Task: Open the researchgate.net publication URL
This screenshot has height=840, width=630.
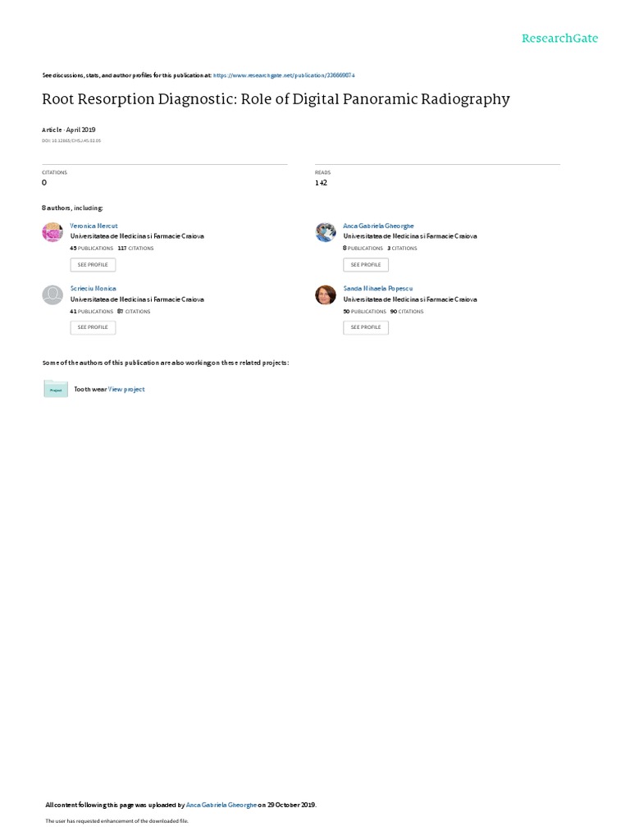Action: pyautogui.click(x=284, y=75)
